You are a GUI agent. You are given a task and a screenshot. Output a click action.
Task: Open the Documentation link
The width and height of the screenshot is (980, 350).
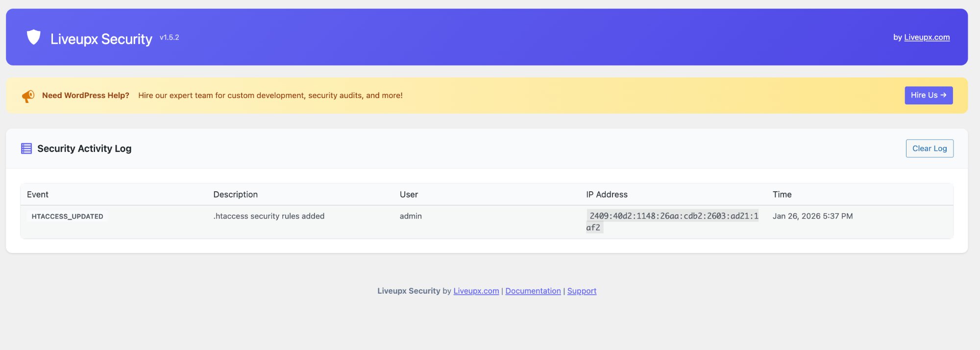(x=533, y=291)
